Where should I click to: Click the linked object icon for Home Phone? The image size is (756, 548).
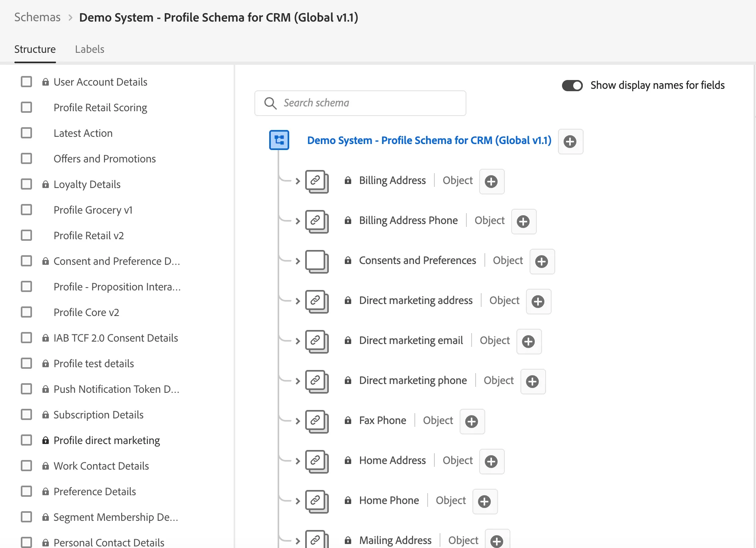pyautogui.click(x=317, y=501)
